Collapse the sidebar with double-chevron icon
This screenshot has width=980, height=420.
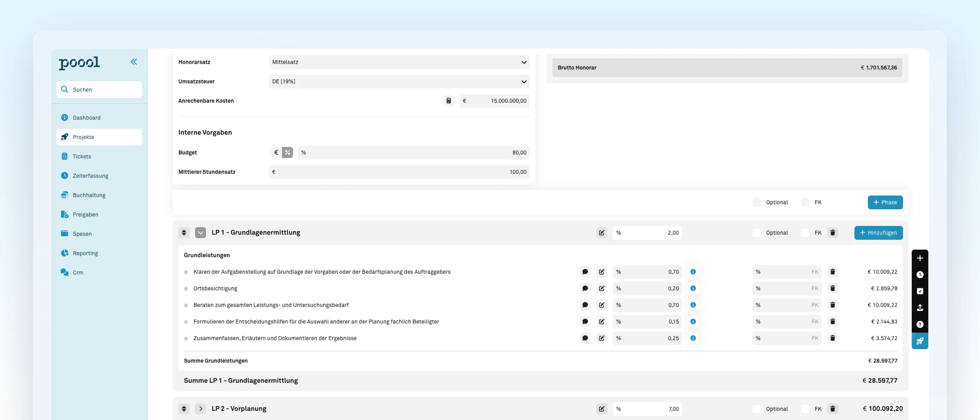click(134, 62)
